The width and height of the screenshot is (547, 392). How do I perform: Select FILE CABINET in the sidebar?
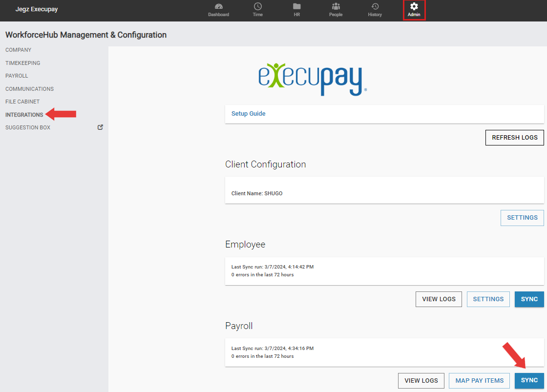tap(22, 101)
